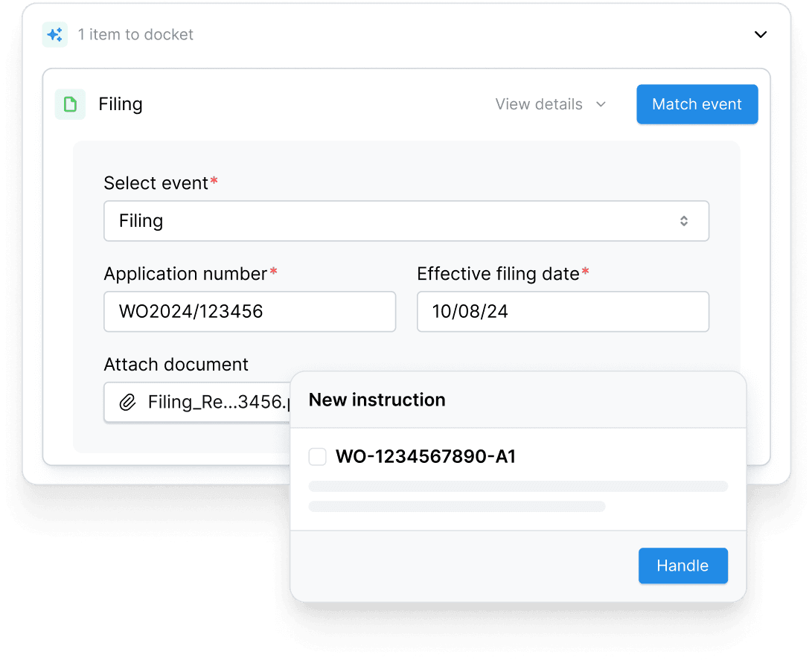Click the up-down arrows in Select event field
This screenshot has height=669, width=812.
683,221
